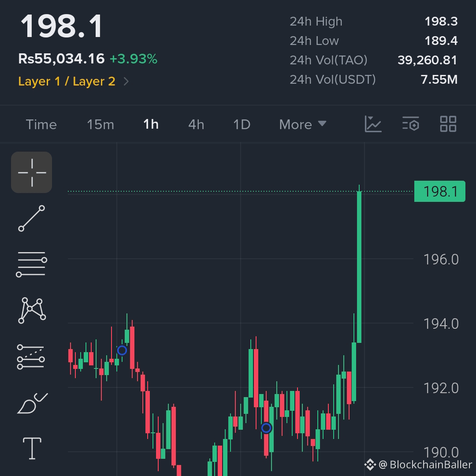Select the Text annotation tool
The image size is (476, 476).
(x=32, y=448)
